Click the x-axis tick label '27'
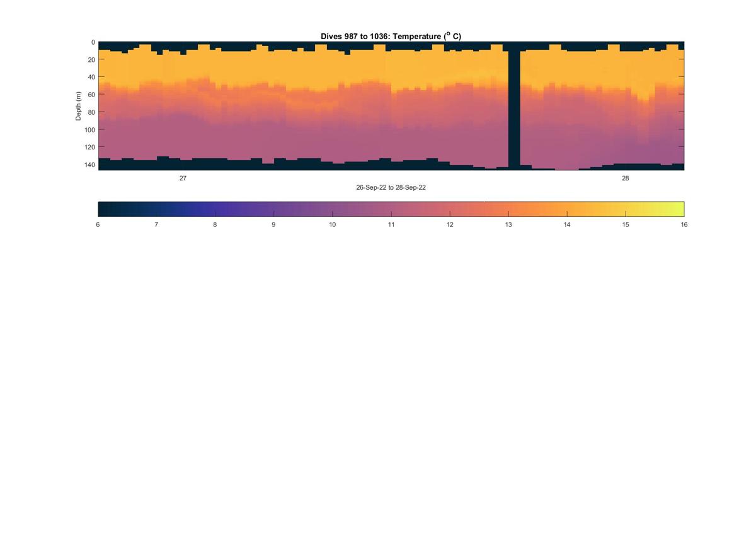 pyautogui.click(x=183, y=178)
